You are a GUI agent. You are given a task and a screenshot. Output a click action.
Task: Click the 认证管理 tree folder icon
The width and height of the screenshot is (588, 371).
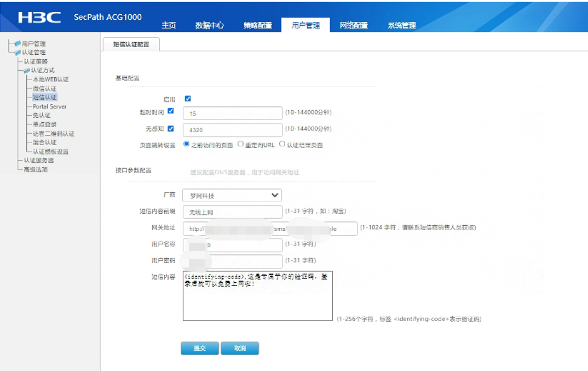click(18, 53)
